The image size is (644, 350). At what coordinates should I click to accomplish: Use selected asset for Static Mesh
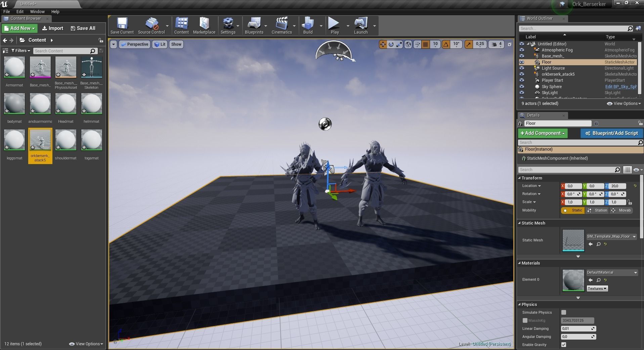(591, 244)
